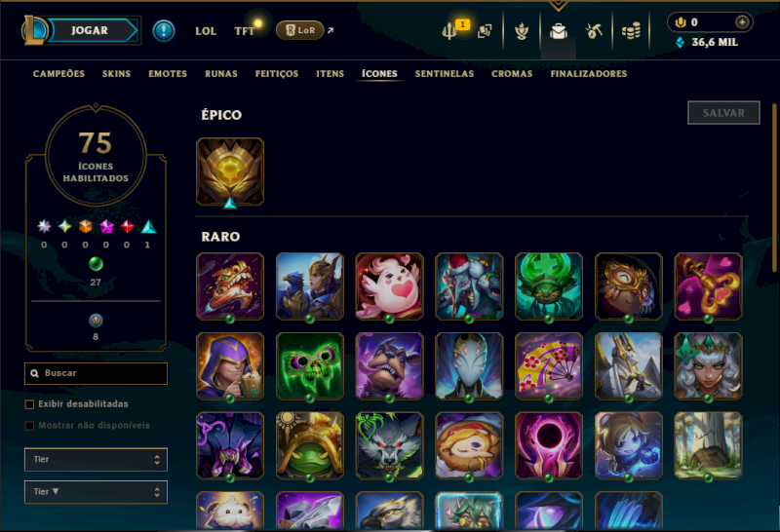The image size is (780, 532).
Task: Focus the Buscar search field
Action: [96, 373]
